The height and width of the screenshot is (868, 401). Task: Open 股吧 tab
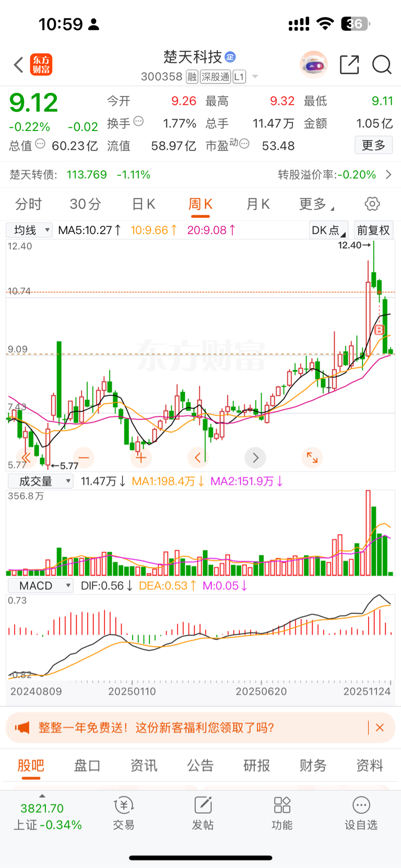click(31, 766)
